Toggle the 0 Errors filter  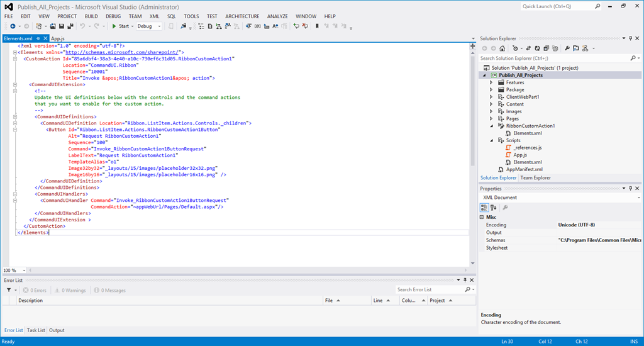click(35, 290)
